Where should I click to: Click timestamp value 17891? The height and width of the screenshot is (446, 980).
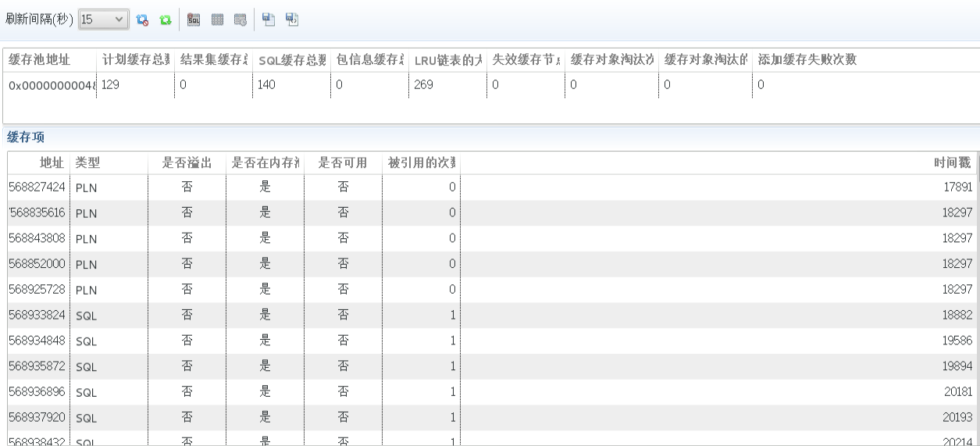point(957,187)
